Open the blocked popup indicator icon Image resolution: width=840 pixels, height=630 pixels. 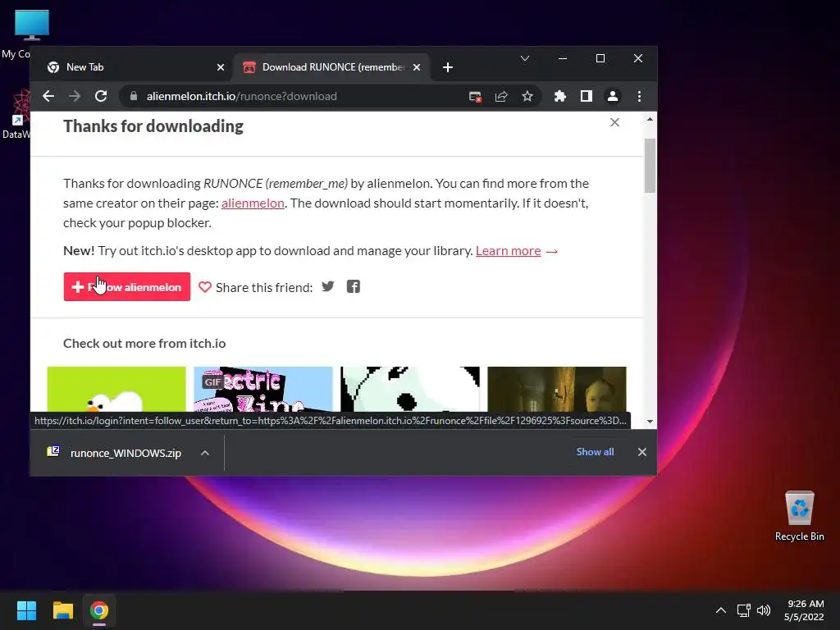pyautogui.click(x=475, y=97)
